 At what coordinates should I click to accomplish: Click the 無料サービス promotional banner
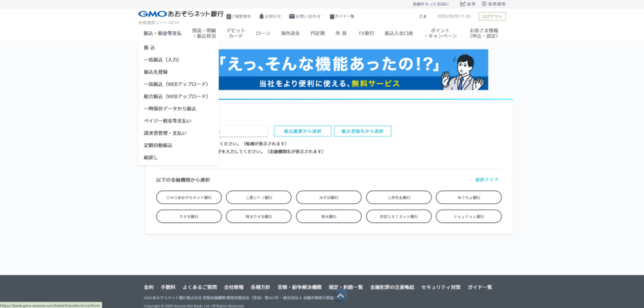coord(353,69)
